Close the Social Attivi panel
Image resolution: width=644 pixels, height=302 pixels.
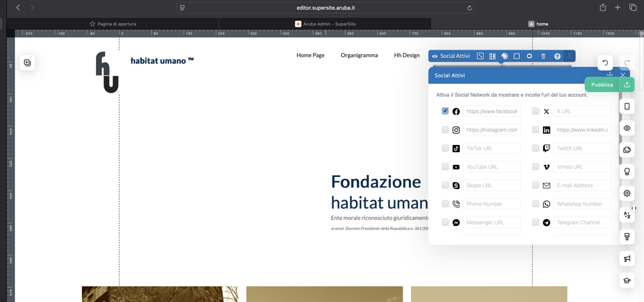pos(623,75)
